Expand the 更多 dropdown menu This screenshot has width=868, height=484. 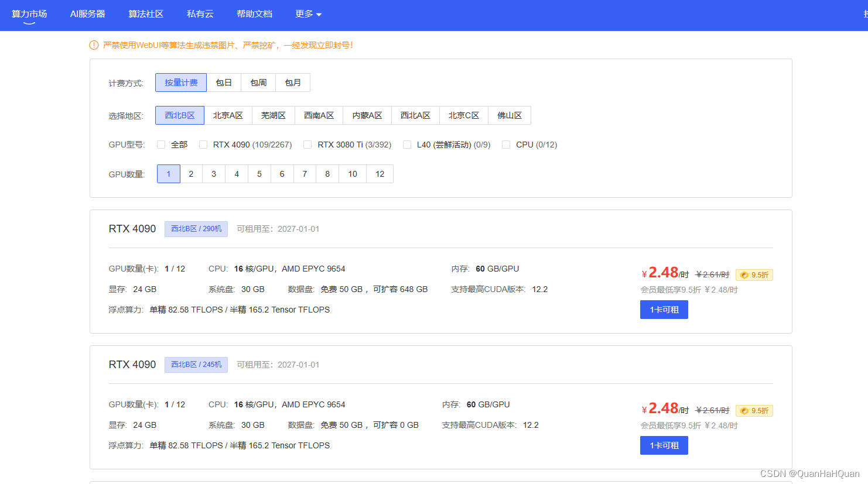pos(309,14)
